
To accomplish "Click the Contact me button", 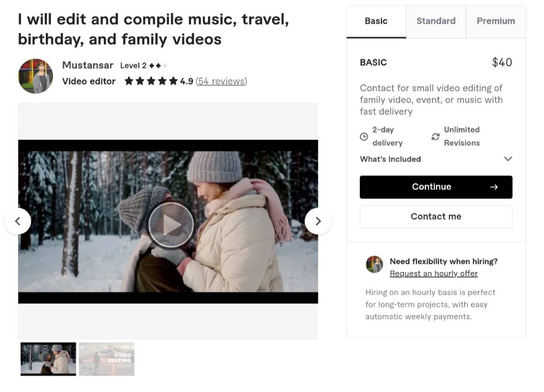I will [x=436, y=217].
